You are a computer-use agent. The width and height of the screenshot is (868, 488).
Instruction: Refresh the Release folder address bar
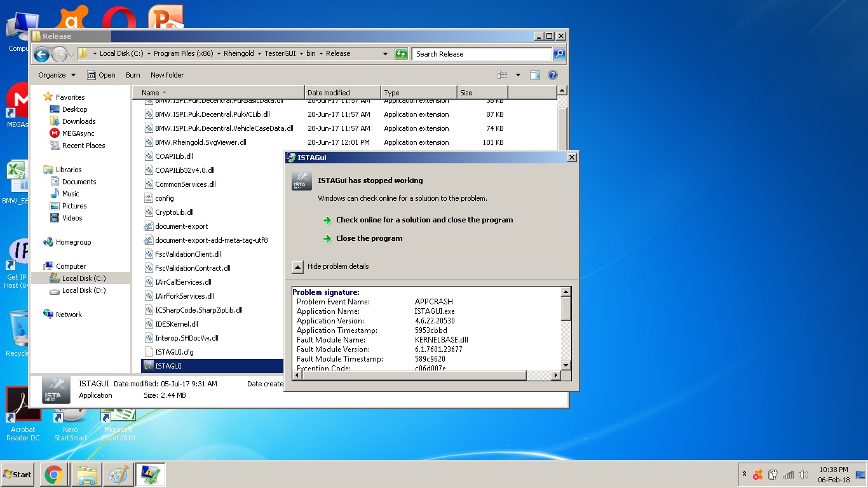401,54
